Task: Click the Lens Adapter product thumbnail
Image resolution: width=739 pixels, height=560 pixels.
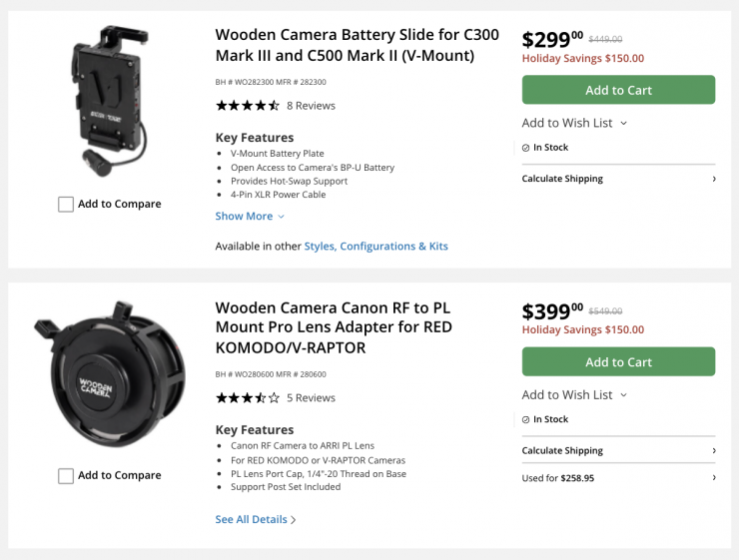Action: (x=109, y=371)
